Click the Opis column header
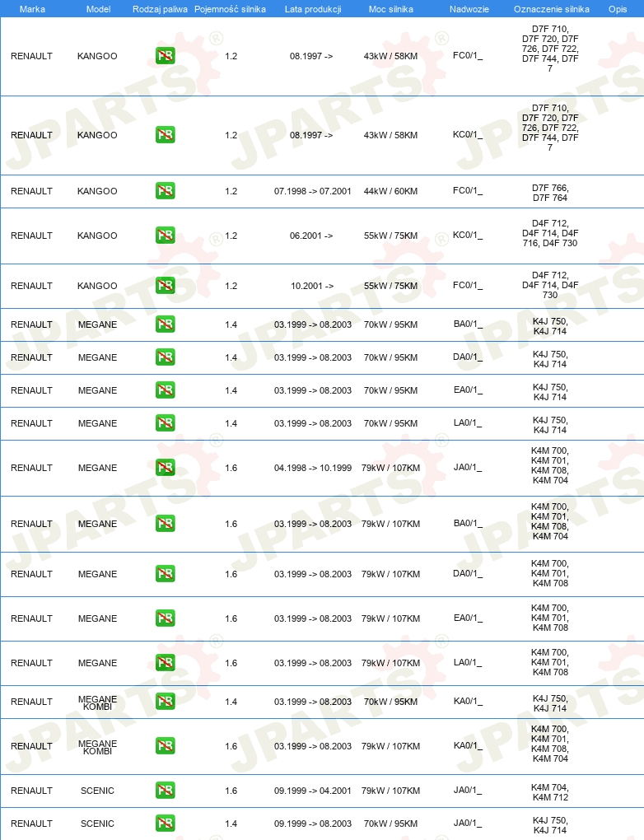 (618, 9)
